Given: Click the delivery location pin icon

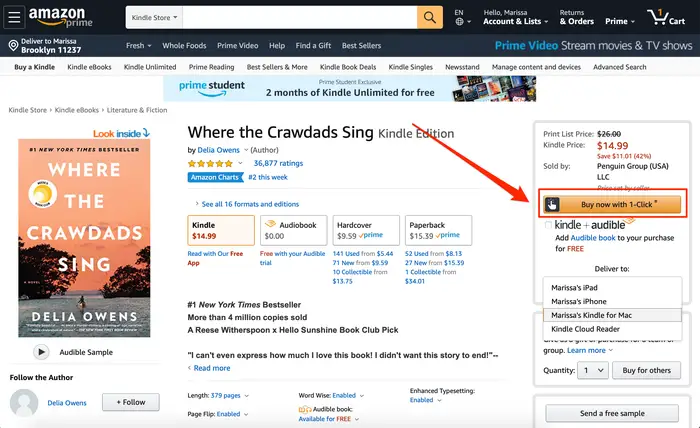Looking at the screenshot, I should 13,46.
